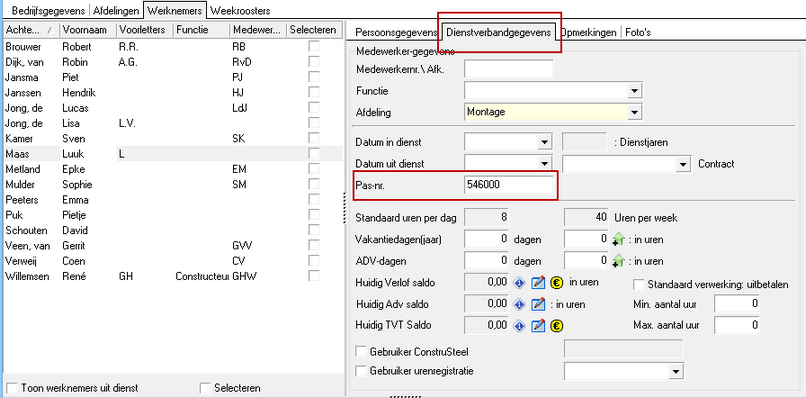Click the info icon next to Huidig Verlof saldo

tap(519, 283)
